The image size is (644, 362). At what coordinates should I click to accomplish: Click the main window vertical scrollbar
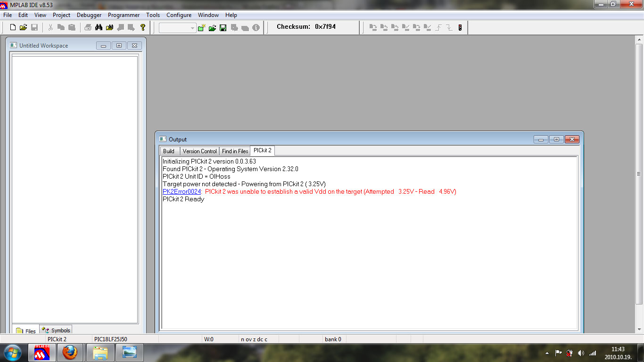click(x=639, y=185)
